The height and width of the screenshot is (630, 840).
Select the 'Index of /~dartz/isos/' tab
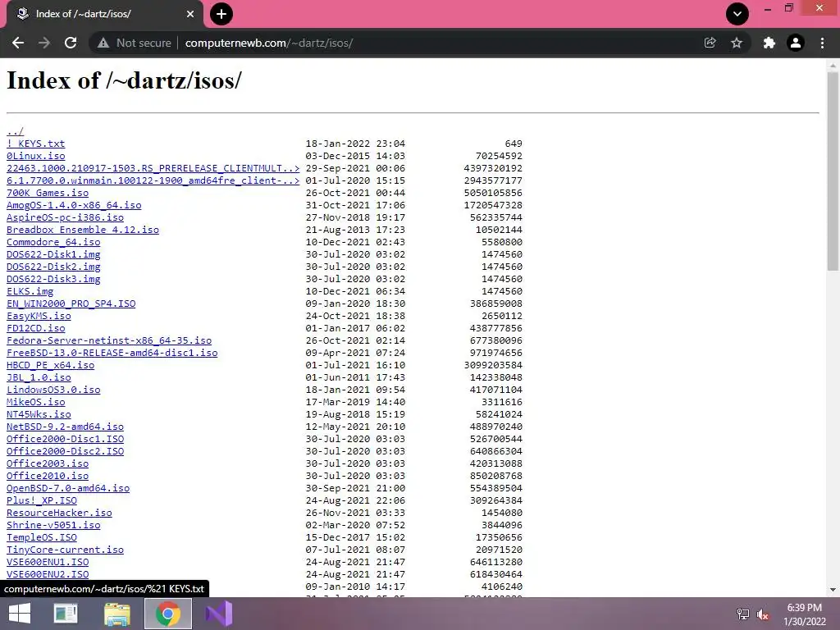[x=104, y=14]
